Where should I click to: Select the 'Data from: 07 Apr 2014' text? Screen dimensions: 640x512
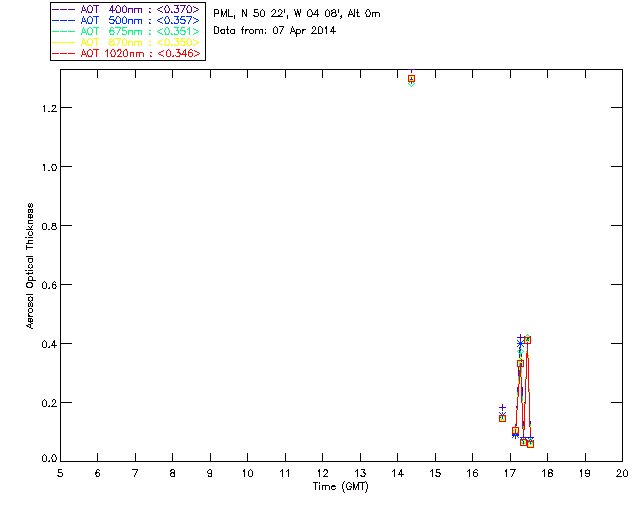tap(274, 31)
